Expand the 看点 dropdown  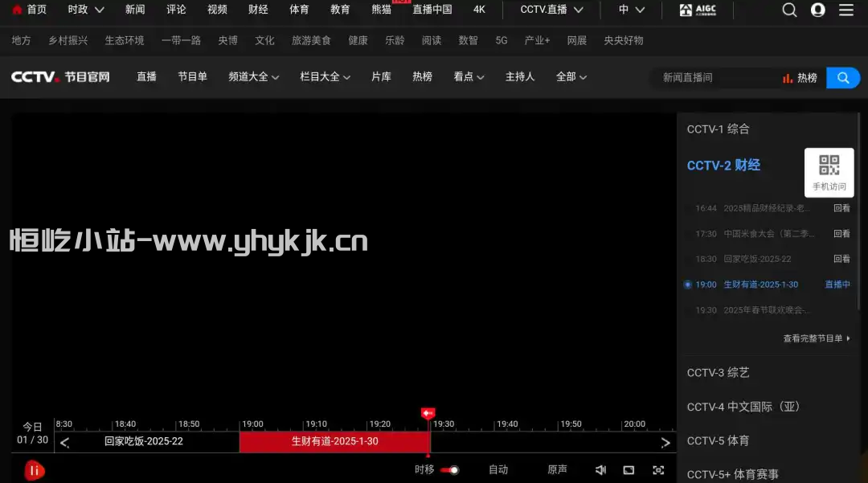tap(469, 77)
